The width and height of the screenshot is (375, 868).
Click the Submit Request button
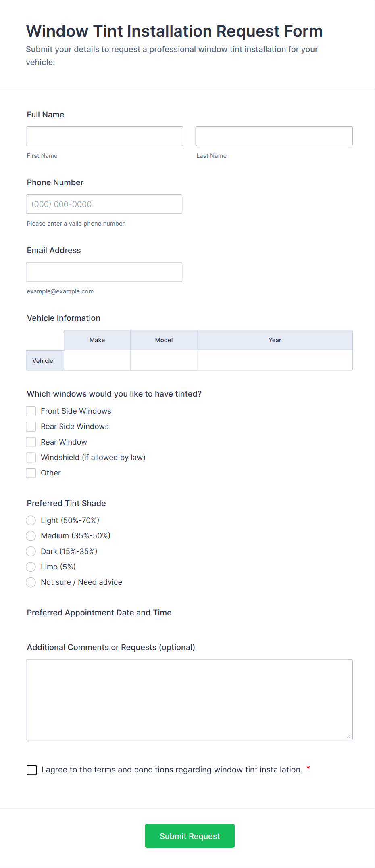190,836
